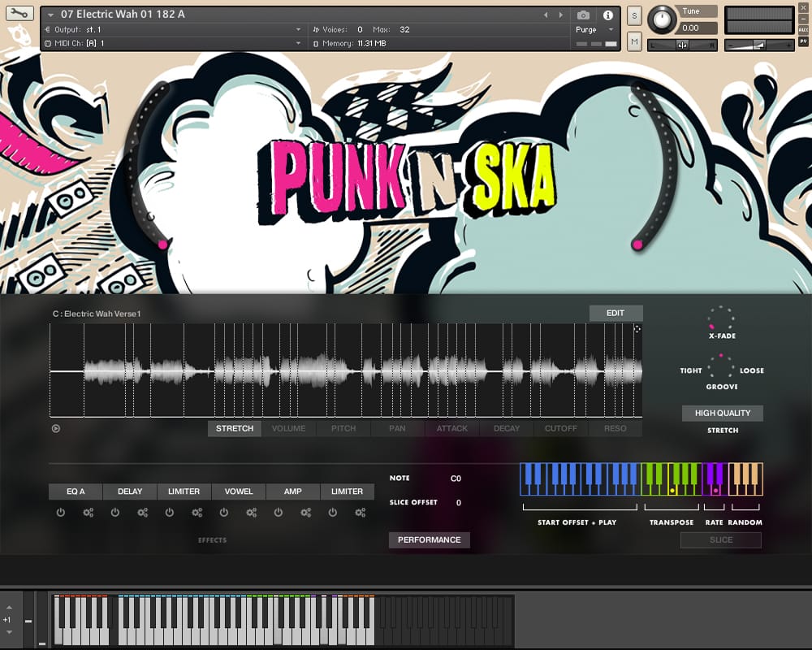Viewport: 812px width, 650px height.
Task: Solo the instrument with the S button
Action: point(634,15)
